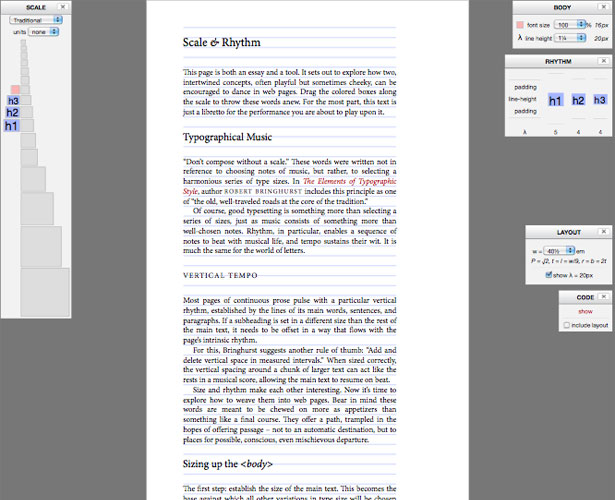
Task: Select the h2 block in RHYTHM panel
Action: [x=578, y=100]
